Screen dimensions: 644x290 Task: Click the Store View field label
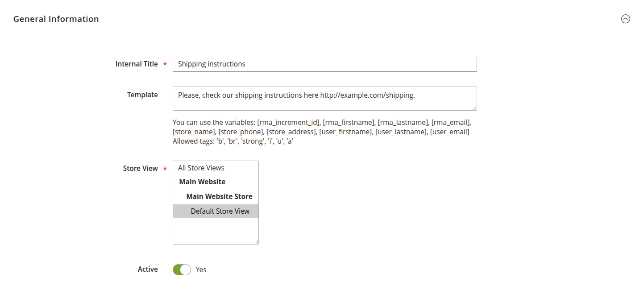click(140, 168)
